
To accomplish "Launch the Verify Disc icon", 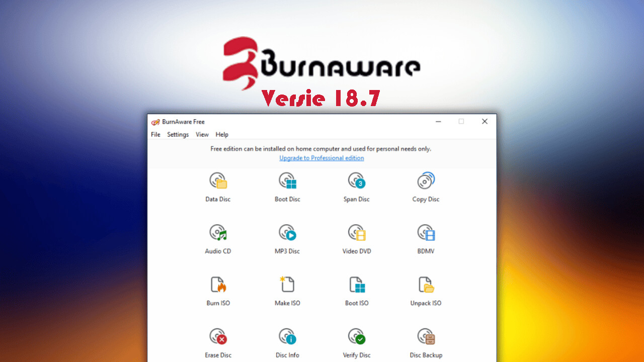I will (357, 336).
